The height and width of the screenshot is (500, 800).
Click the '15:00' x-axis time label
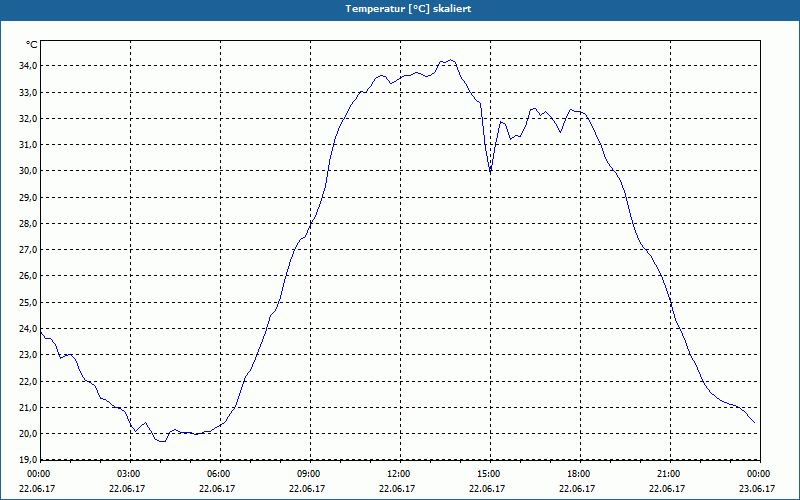[x=490, y=474]
